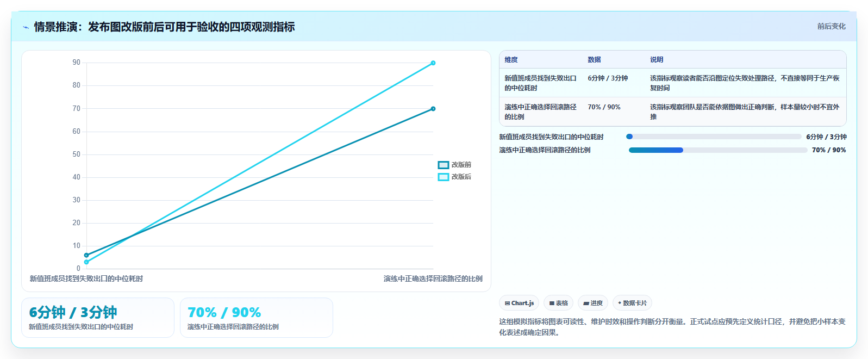Screen dimensions: 868x359
Task: Open the 6分钟 / 3分钟 data card
Action: (98, 318)
